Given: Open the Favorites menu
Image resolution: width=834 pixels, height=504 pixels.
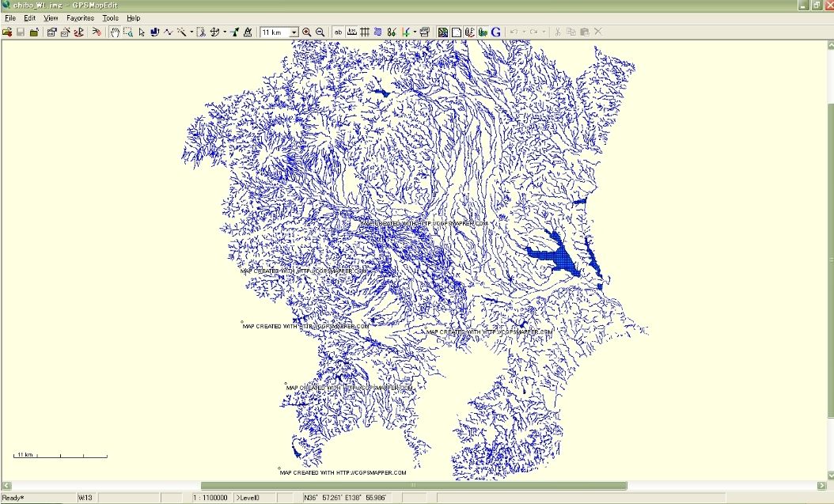Looking at the screenshot, I should click(x=81, y=18).
